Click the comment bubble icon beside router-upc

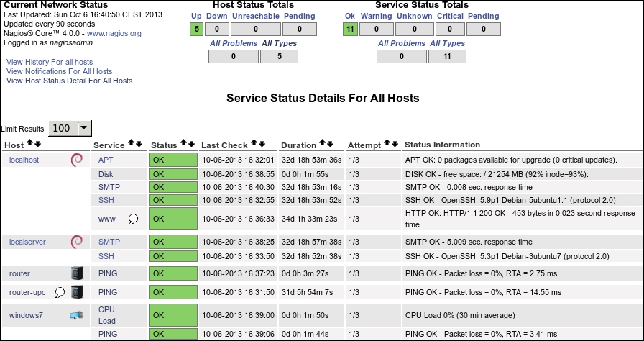pyautogui.click(x=61, y=292)
